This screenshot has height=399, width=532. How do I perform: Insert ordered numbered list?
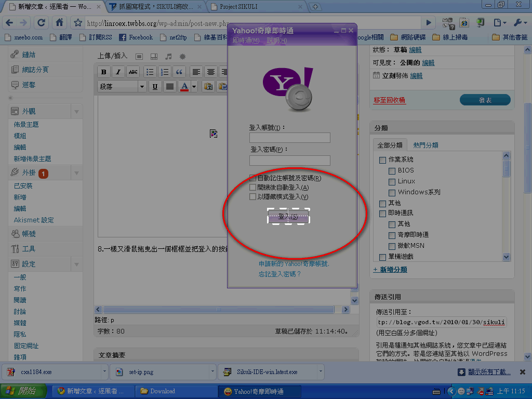(165, 72)
